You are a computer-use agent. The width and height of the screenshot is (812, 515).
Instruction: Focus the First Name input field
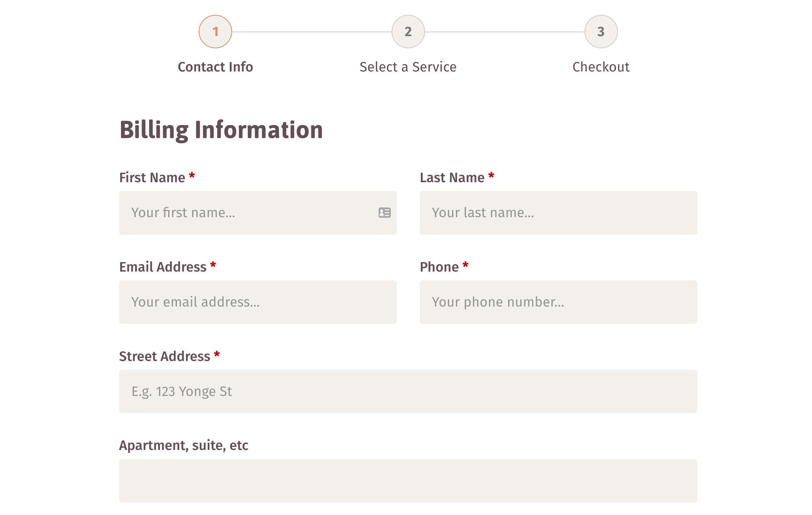254,213
